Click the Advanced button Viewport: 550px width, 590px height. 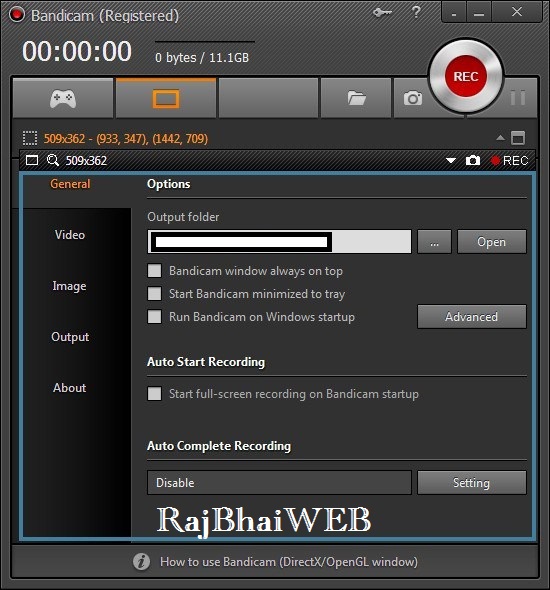click(472, 316)
